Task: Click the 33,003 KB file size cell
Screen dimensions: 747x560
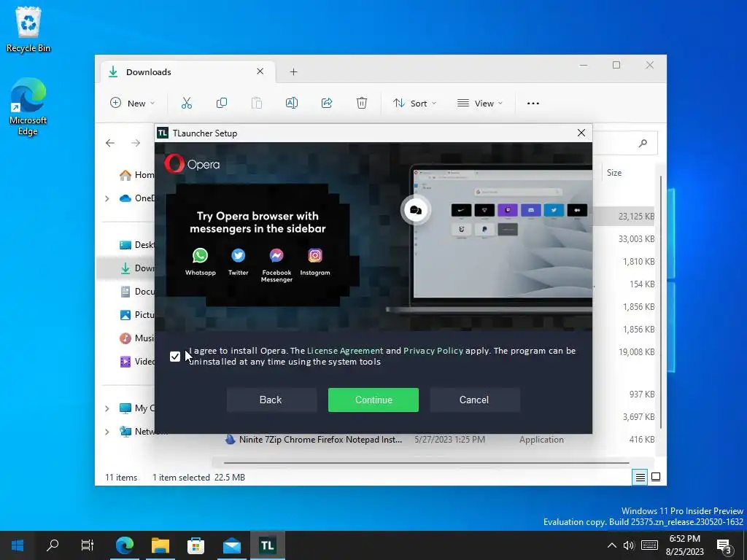Action: [636, 238]
